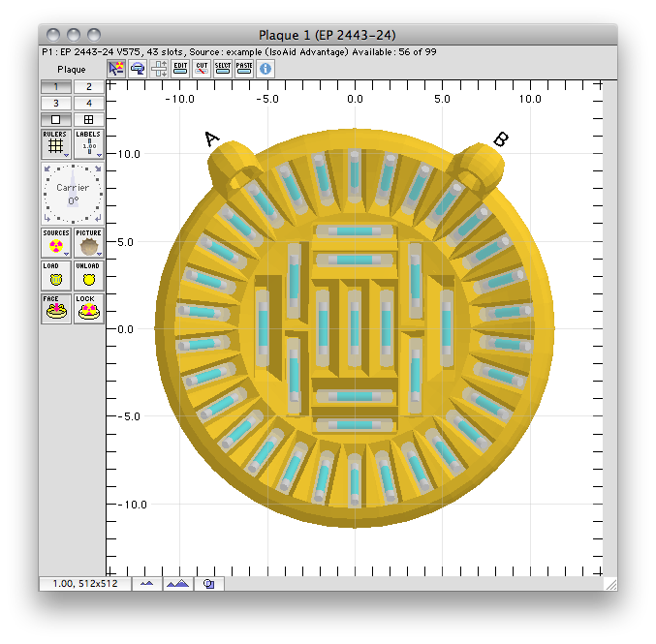Click the CUT seed button
Image resolution: width=656 pixels, height=644 pixels.
[202, 69]
